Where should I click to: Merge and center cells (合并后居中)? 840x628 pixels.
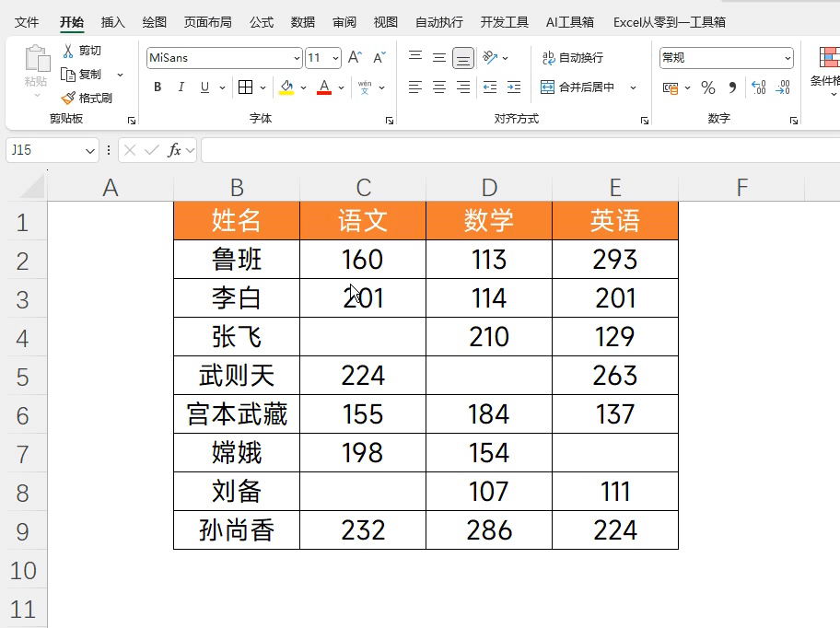click(x=577, y=87)
